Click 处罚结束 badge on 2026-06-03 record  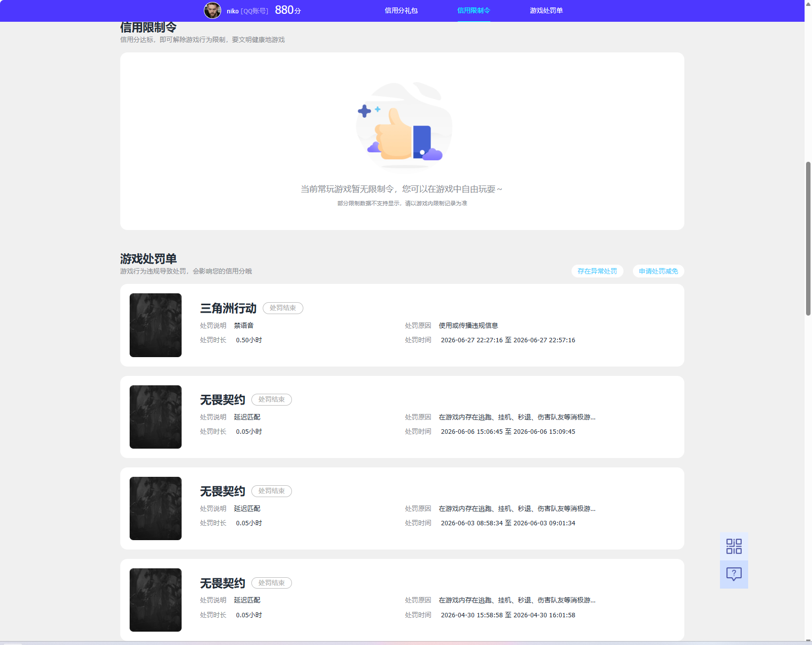point(272,491)
